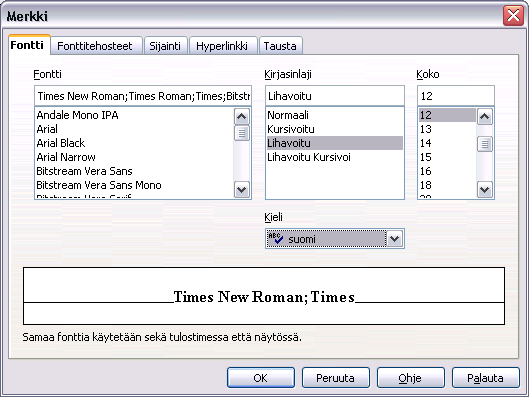This screenshot has width=529, height=397.
Task: Pick the Lihavoitu Kursivoi style
Action: pyautogui.click(x=335, y=157)
